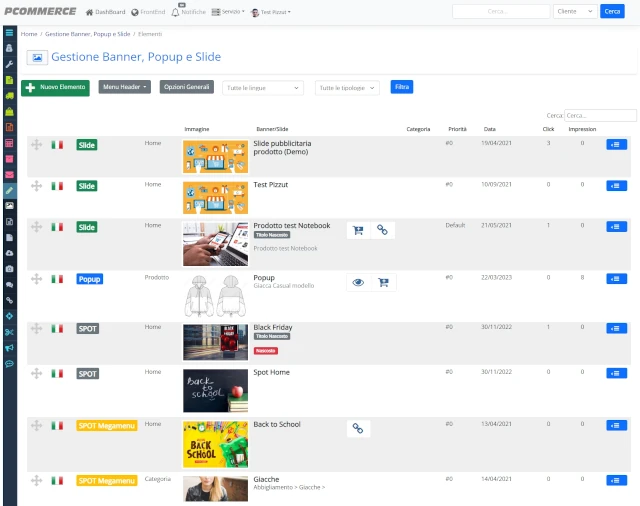Click Gestione Banner, Popup e Slide breadcrumb

pos(87,34)
